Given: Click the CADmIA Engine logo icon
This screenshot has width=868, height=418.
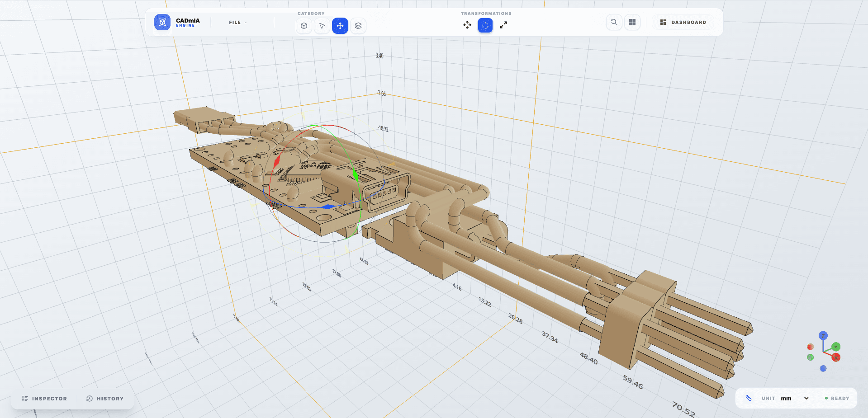Looking at the screenshot, I should [162, 22].
